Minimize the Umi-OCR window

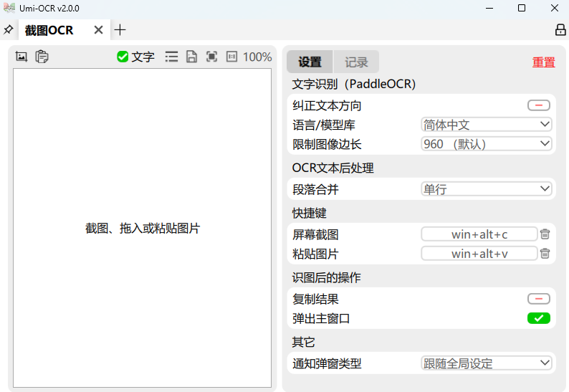click(x=489, y=8)
